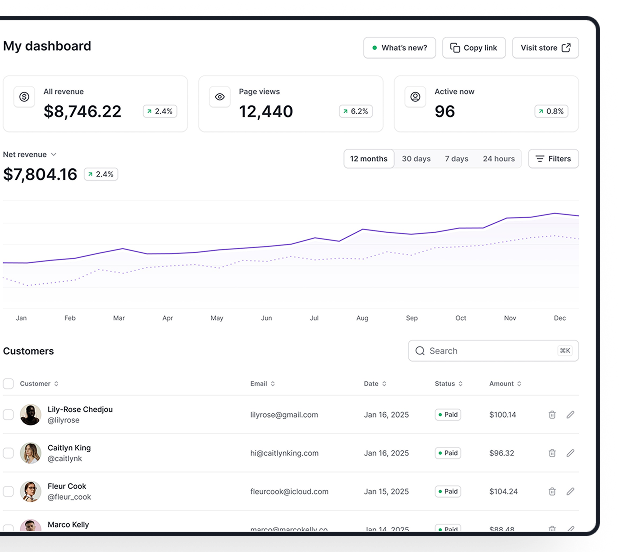Click pencil edit icon for Fleur Cook

(570, 491)
